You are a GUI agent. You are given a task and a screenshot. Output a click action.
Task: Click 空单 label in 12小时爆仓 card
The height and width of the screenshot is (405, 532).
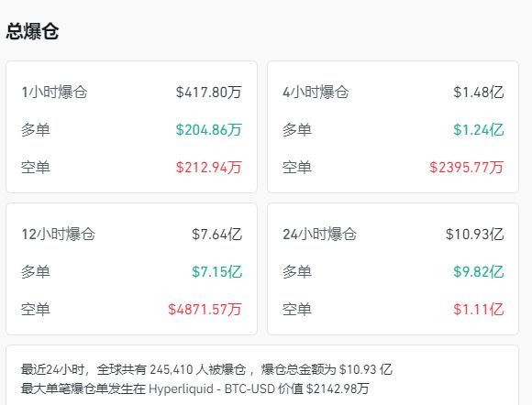coord(36,310)
